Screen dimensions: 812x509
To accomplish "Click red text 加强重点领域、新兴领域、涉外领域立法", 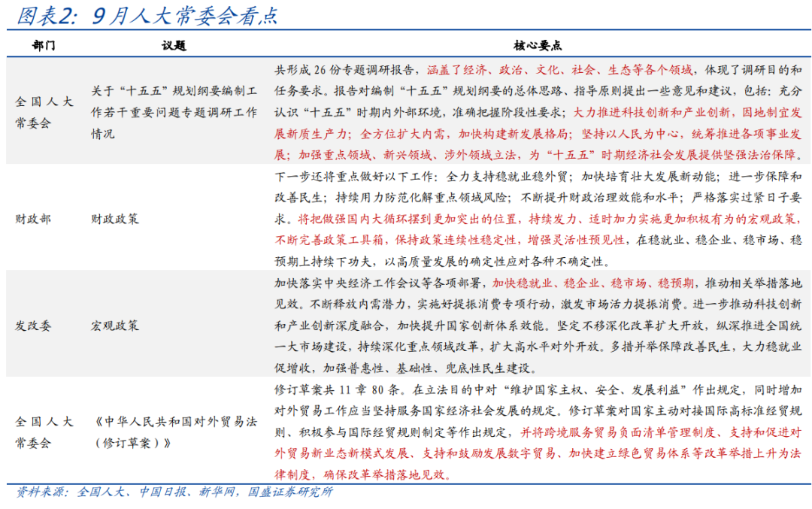I will (x=407, y=155).
